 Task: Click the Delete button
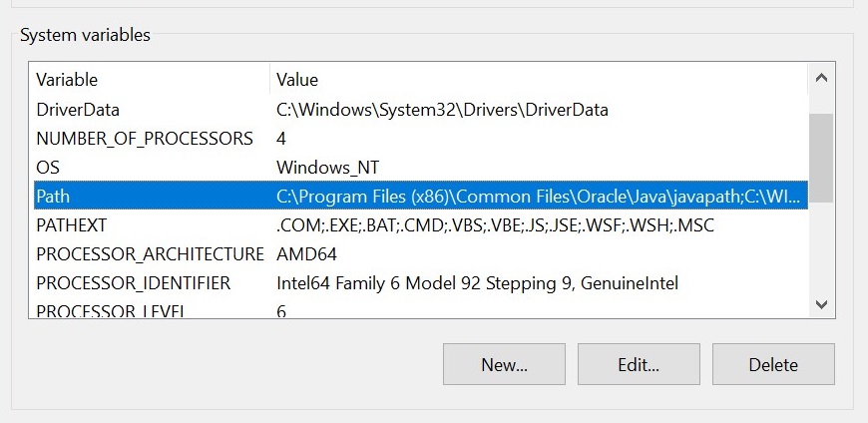pos(773,364)
